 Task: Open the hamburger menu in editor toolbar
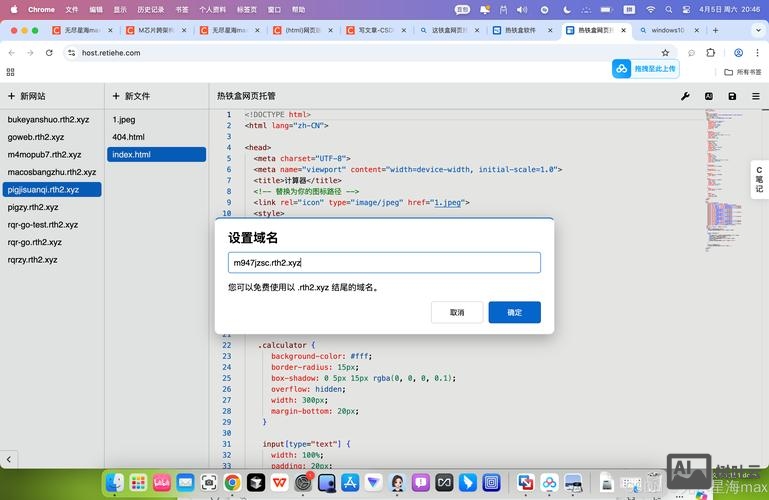pos(755,96)
